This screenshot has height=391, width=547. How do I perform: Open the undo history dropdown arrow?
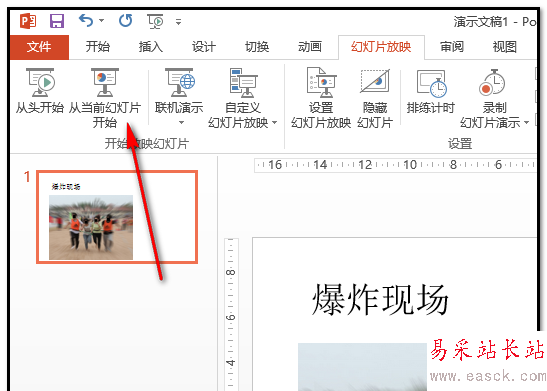[x=102, y=21]
